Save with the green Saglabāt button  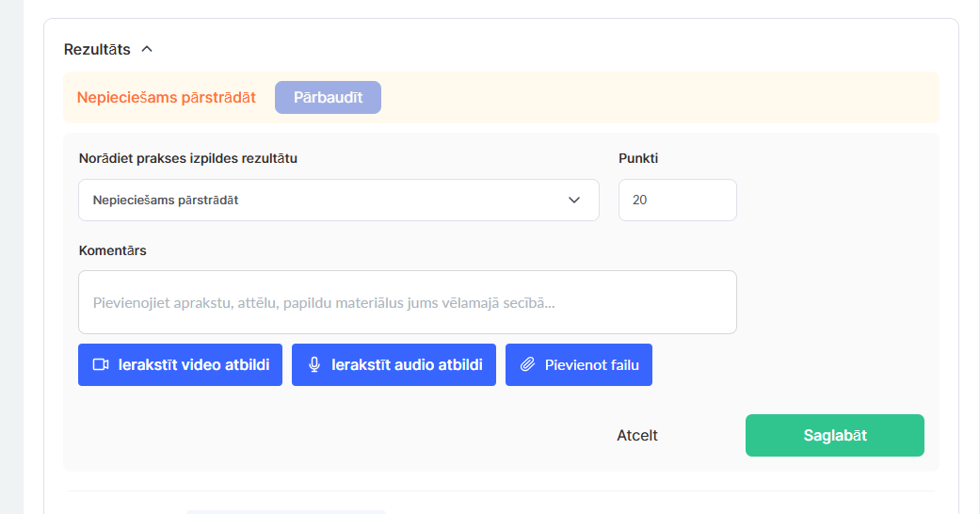click(x=834, y=436)
